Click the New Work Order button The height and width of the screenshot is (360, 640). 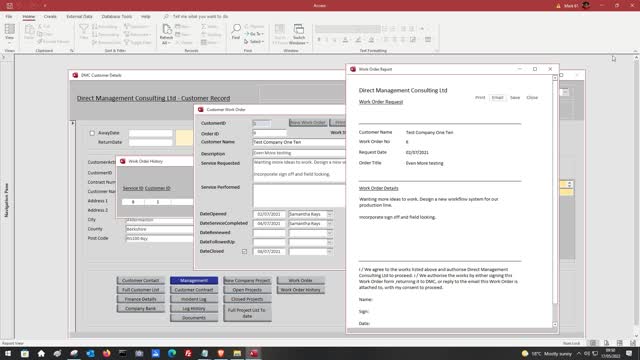[308, 122]
